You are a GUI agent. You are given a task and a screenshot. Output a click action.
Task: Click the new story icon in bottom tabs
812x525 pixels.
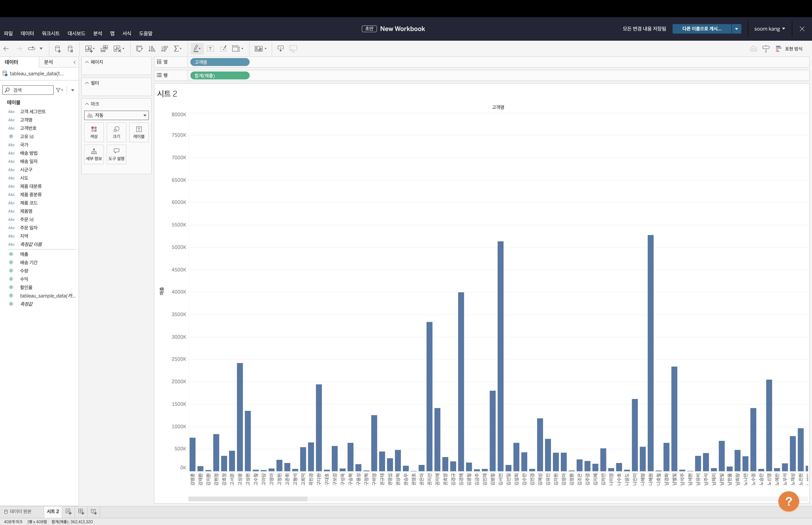pyautogui.click(x=94, y=511)
